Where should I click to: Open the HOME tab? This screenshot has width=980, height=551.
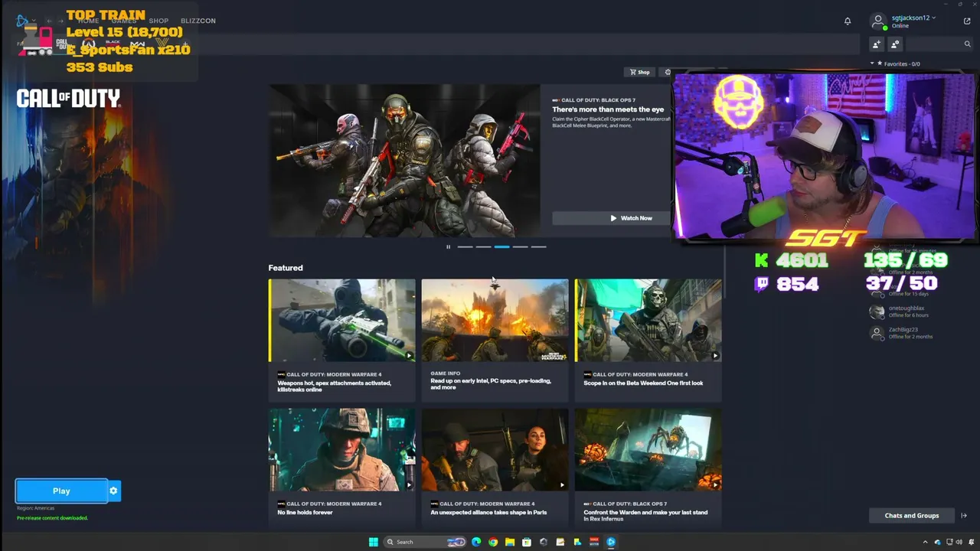[x=89, y=21]
